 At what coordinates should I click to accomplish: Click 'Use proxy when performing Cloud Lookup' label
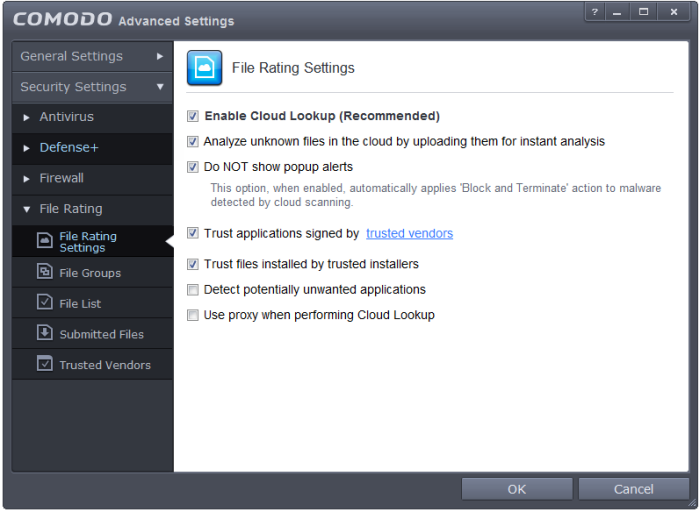[319, 315]
